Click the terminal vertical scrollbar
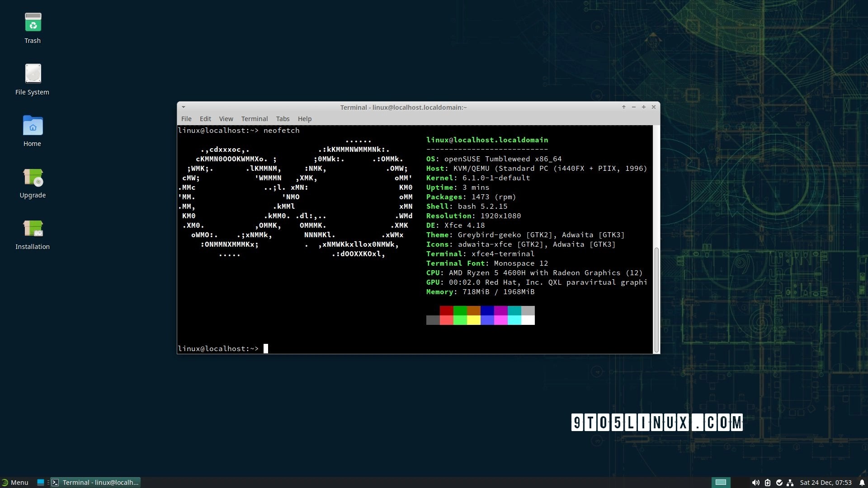The width and height of the screenshot is (868, 488). coord(656,299)
